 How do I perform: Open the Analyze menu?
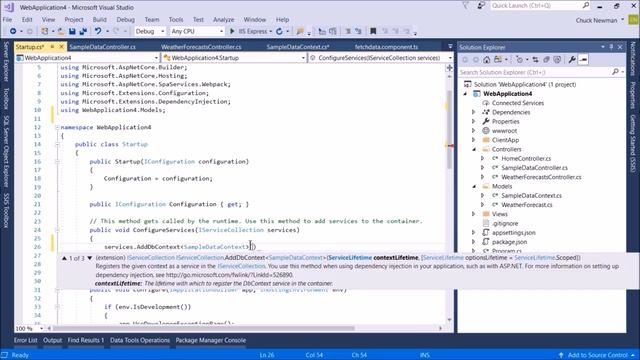(224, 19)
